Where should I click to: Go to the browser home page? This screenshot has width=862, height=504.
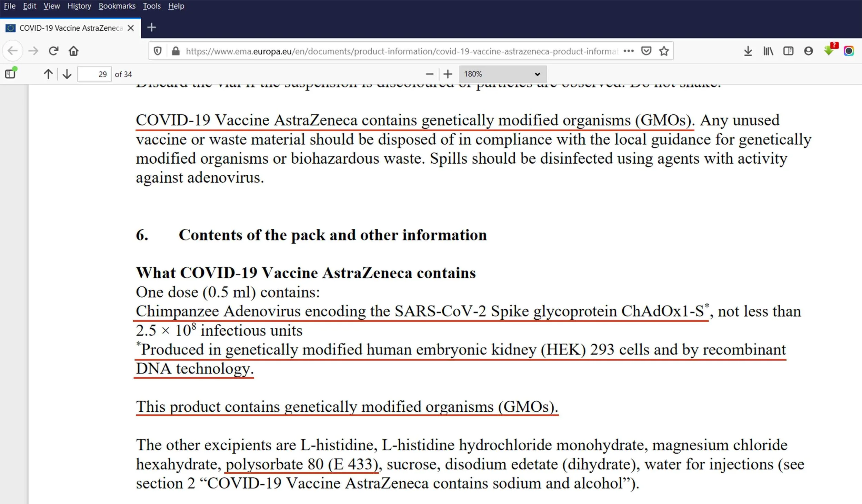(73, 51)
